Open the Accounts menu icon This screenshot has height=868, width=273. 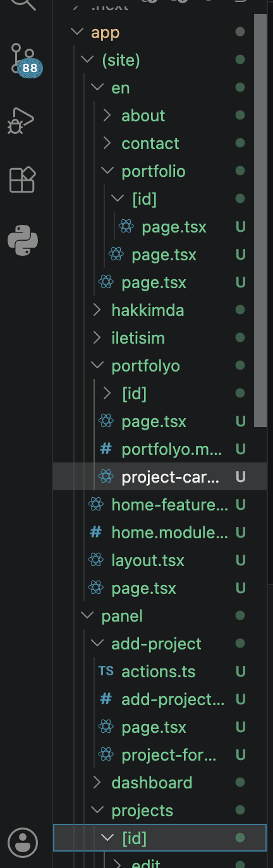pyautogui.click(x=23, y=842)
